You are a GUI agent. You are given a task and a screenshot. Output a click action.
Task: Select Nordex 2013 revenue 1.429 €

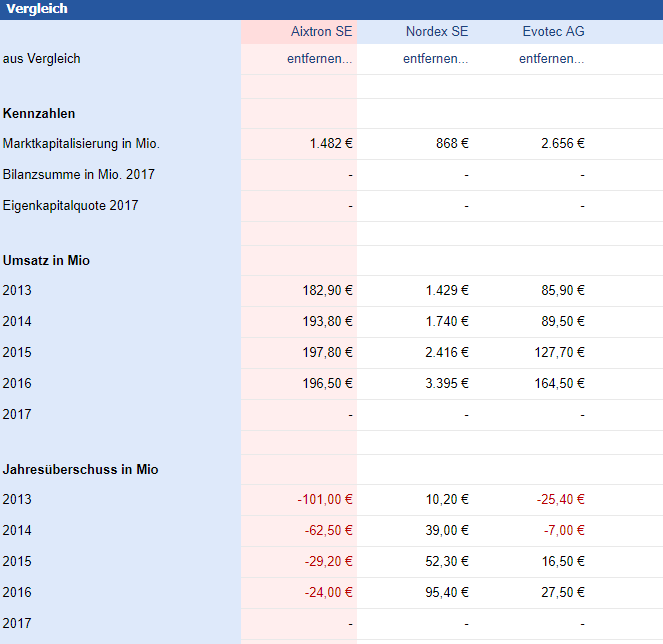point(447,290)
